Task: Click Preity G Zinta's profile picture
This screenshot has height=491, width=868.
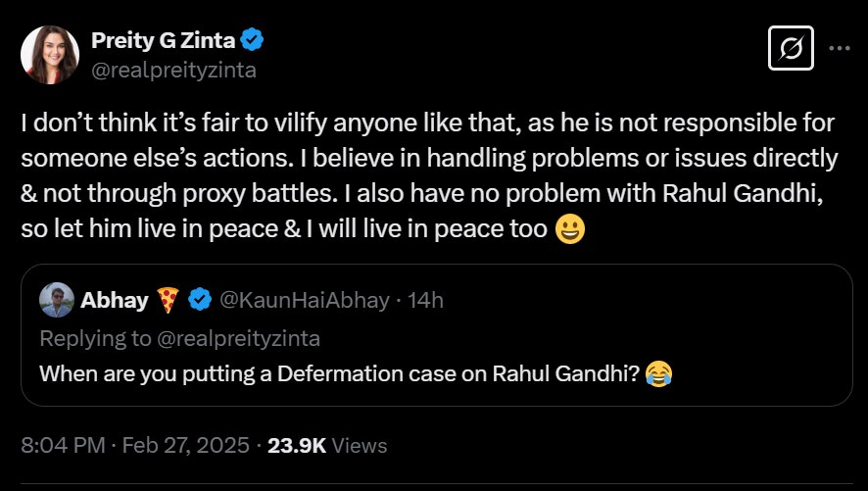Action: tap(48, 55)
